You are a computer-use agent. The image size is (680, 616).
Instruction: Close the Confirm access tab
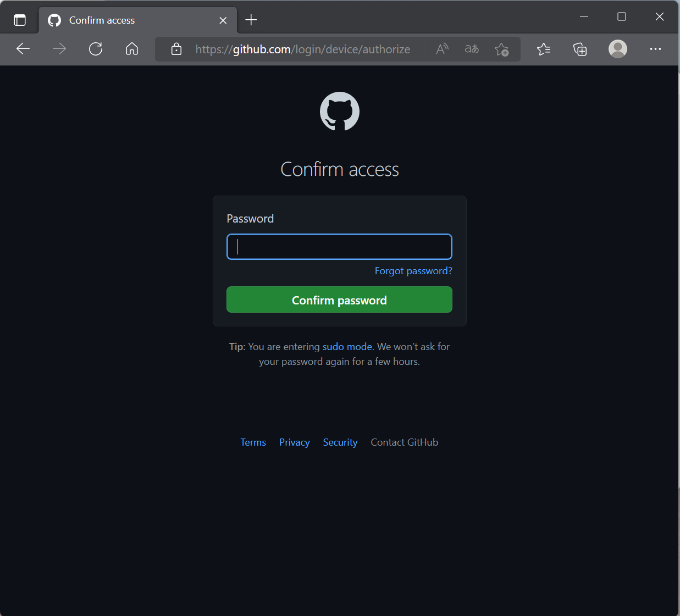[x=223, y=20]
